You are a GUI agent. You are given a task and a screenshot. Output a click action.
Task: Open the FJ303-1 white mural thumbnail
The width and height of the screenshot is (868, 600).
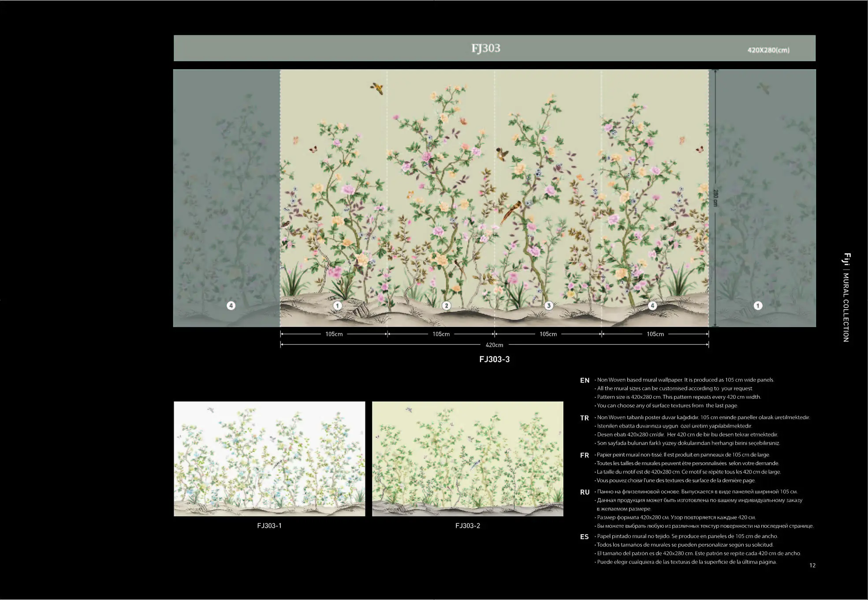pyautogui.click(x=269, y=458)
